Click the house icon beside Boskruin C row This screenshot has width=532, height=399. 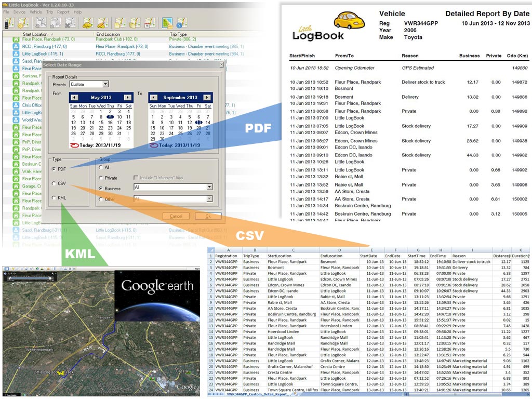tap(16, 164)
